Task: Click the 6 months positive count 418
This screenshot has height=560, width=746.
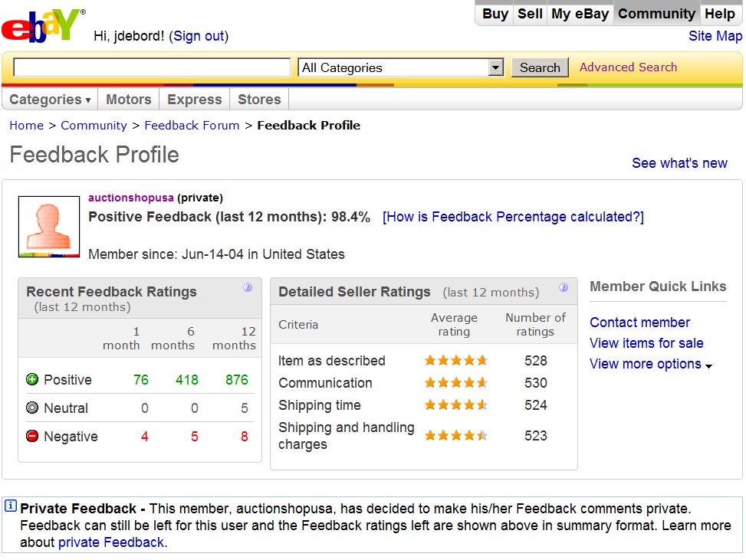Action: pos(187,380)
